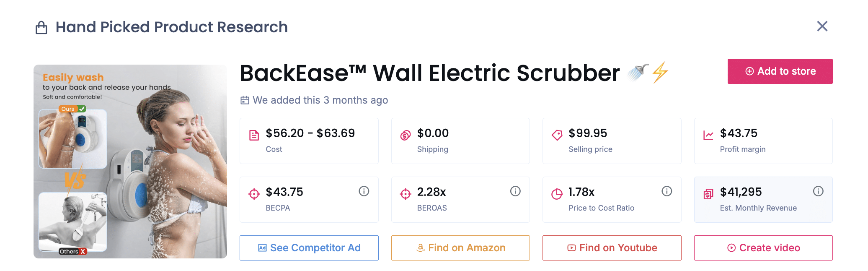This screenshot has width=868, height=271.
Task: Open the info tooltip on the BEROAS card
Action: 515,191
